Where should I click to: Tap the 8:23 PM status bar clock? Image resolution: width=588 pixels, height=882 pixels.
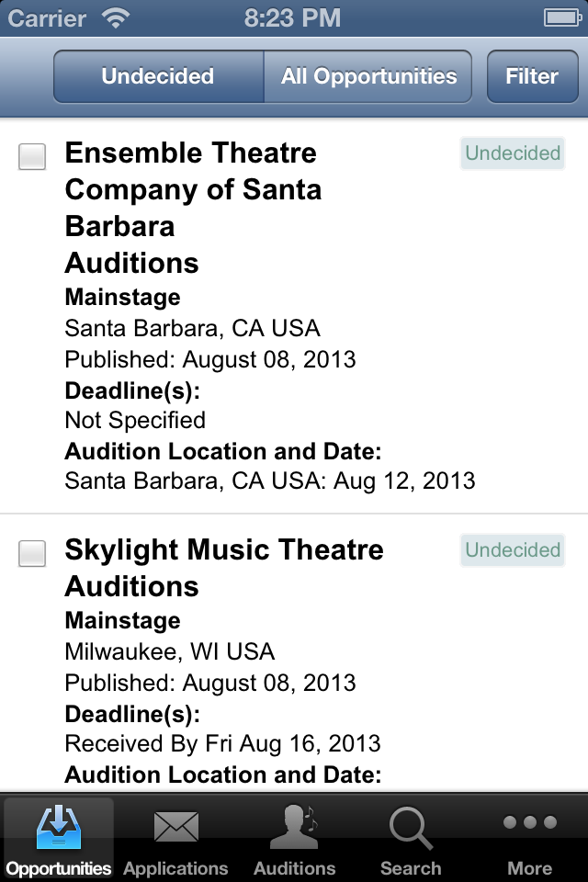pos(292,18)
